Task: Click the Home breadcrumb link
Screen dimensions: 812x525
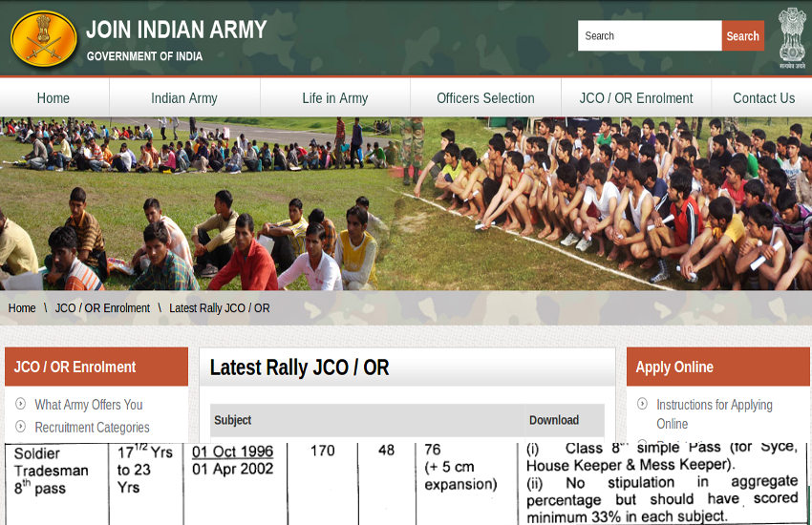Action: (x=22, y=308)
